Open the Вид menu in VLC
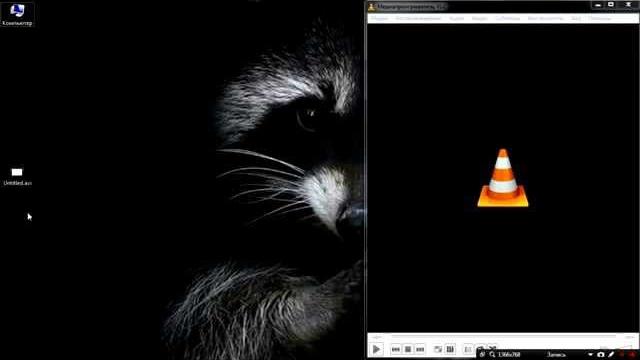640x360 pixels. click(576, 18)
